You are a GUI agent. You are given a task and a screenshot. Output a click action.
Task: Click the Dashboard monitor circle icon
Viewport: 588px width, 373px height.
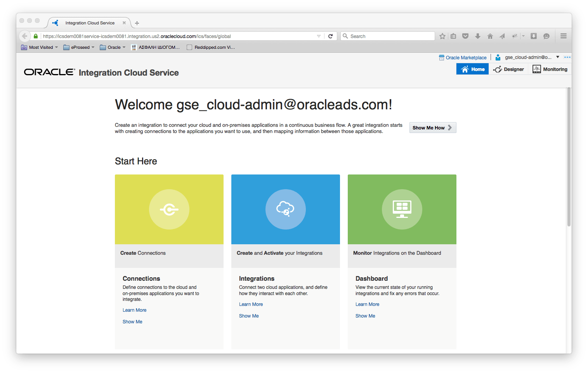tap(402, 209)
